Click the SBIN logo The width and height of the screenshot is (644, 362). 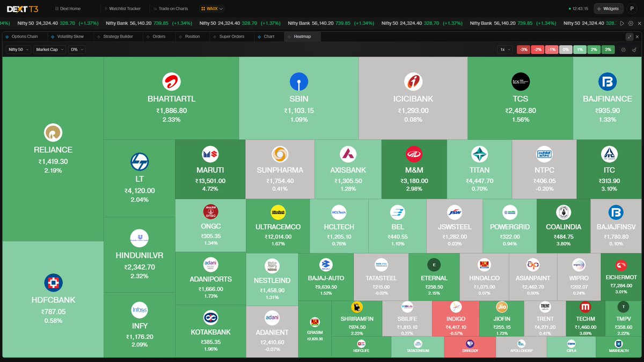(x=299, y=82)
